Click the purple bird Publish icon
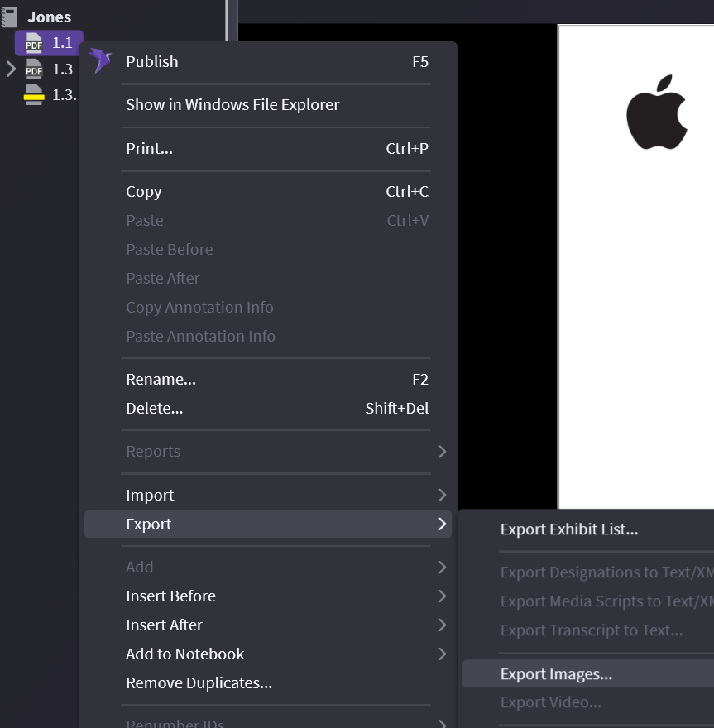This screenshot has width=714, height=728. [100, 60]
